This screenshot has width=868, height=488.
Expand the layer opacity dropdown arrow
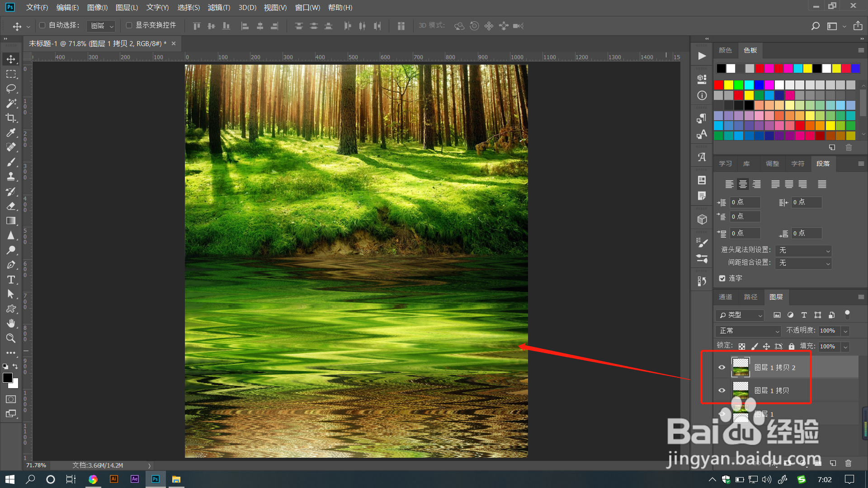pos(845,331)
